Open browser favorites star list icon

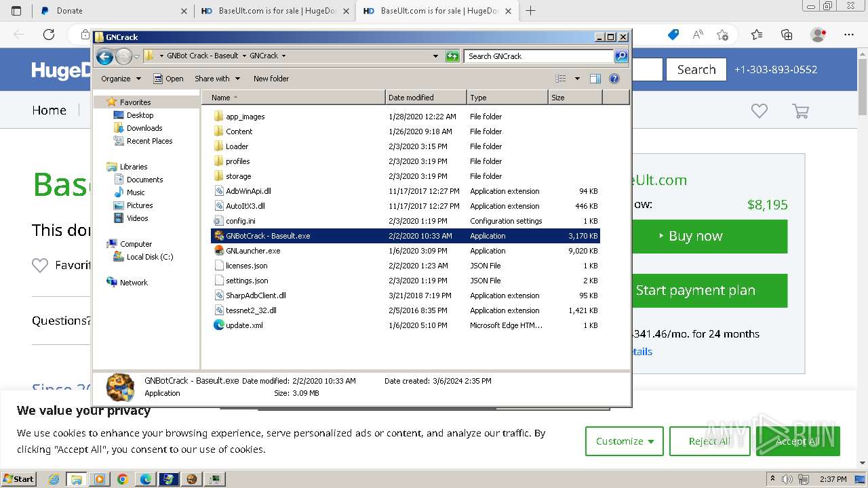point(757,35)
